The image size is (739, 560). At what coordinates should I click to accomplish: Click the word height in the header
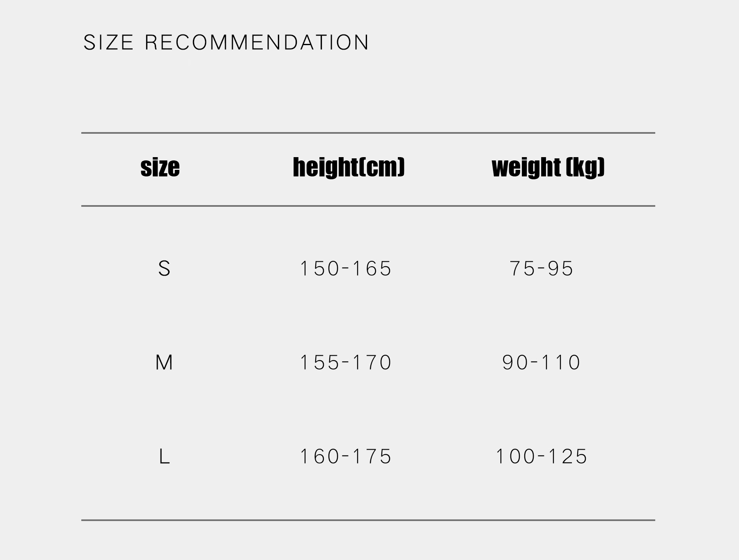point(325,167)
